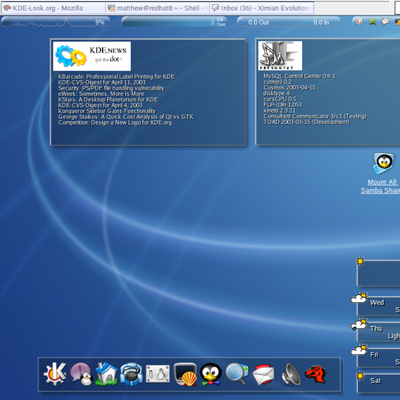Open the KDE K menu in the dock

(55, 374)
